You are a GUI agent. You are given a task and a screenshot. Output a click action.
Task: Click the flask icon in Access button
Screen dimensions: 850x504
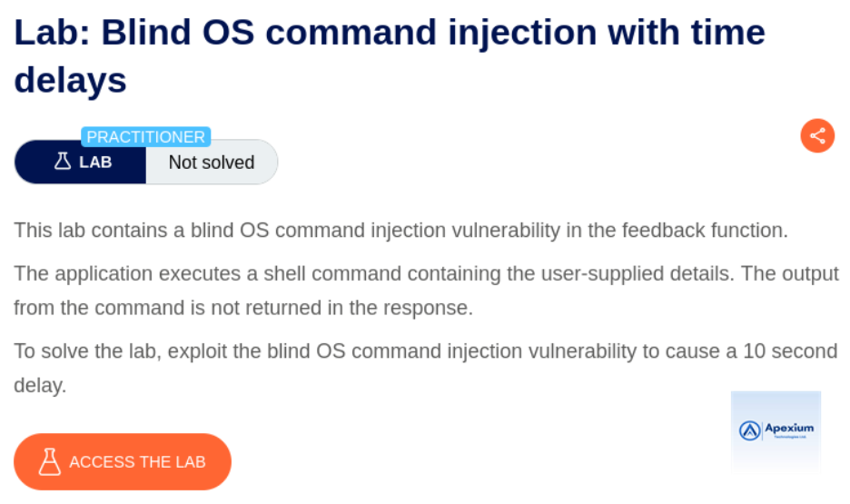point(49,461)
